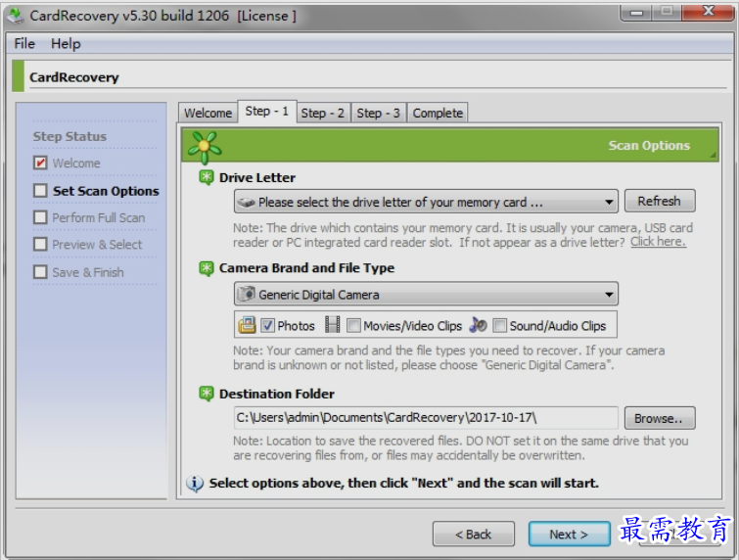739x560 pixels.
Task: Enable the Sound/Audio Clips checkbox
Action: click(499, 325)
